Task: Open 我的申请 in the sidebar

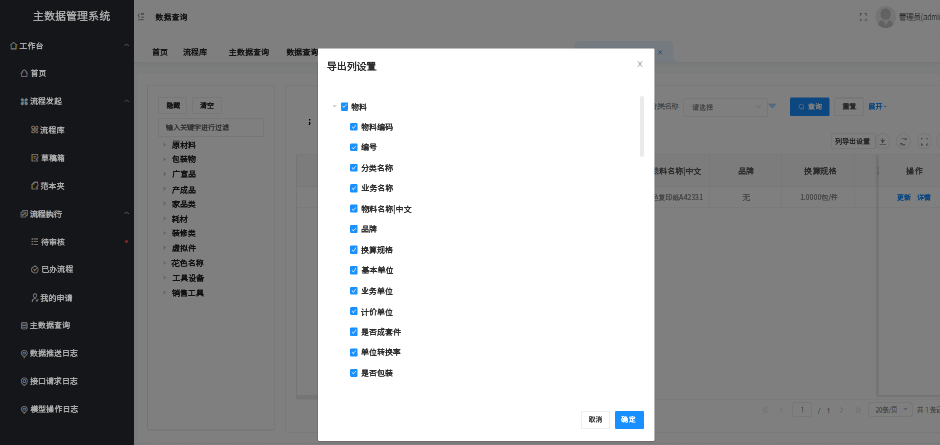Action: (56, 297)
